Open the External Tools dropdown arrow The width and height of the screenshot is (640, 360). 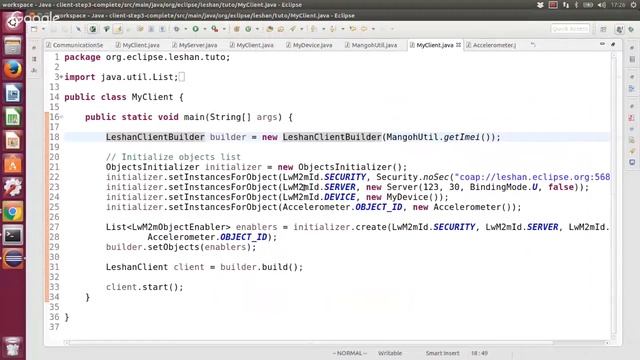click(x=224, y=29)
